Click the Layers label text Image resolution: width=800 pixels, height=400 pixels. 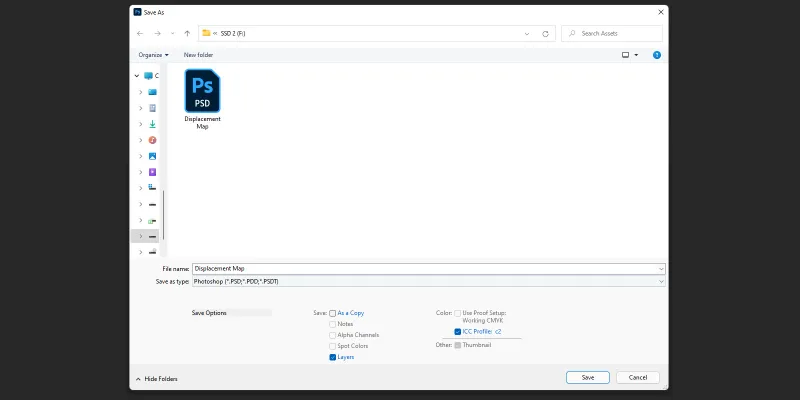pos(345,357)
